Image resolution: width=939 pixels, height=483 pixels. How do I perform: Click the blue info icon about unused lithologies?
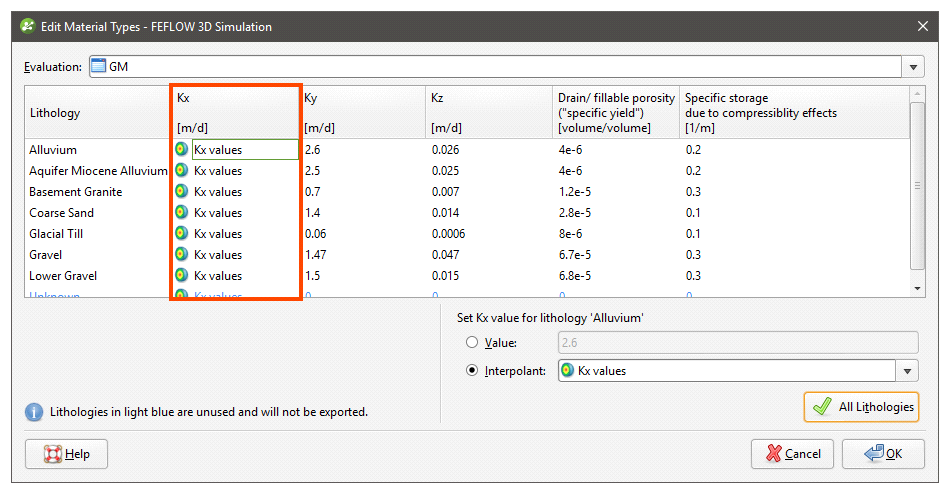coord(34,412)
